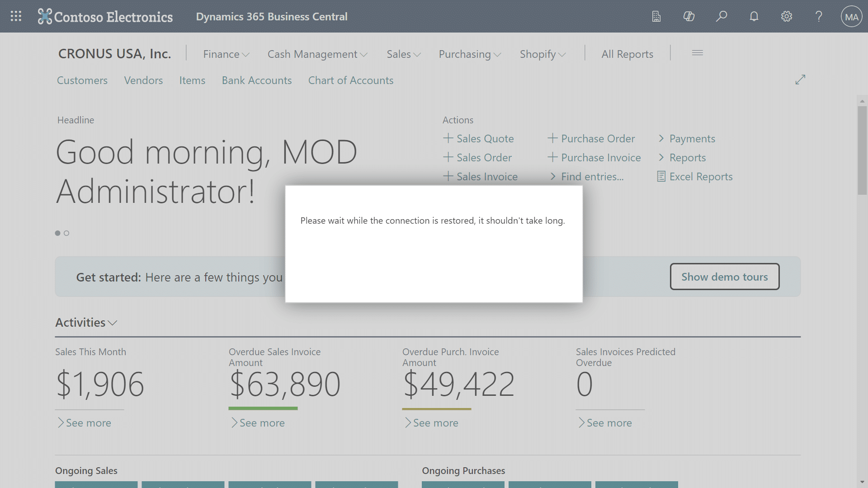See more under Sales Invoices Predicted Overdue
This screenshot has height=488, width=868.
(605, 423)
